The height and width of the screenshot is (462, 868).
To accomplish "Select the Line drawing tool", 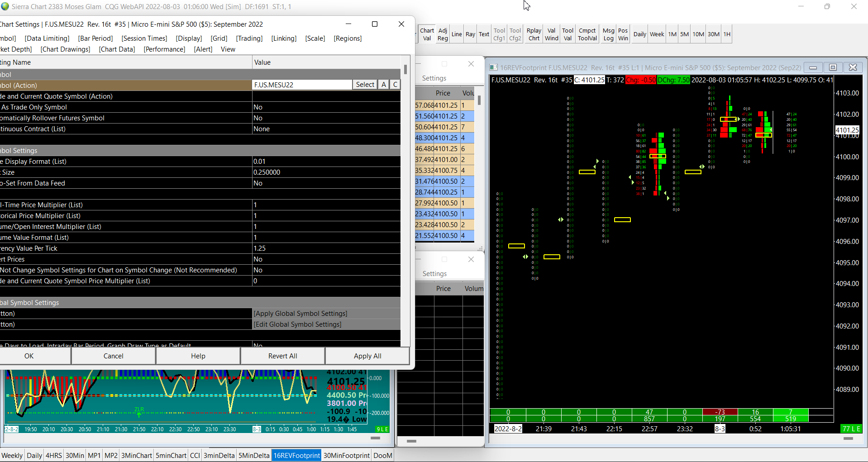I will coord(457,34).
